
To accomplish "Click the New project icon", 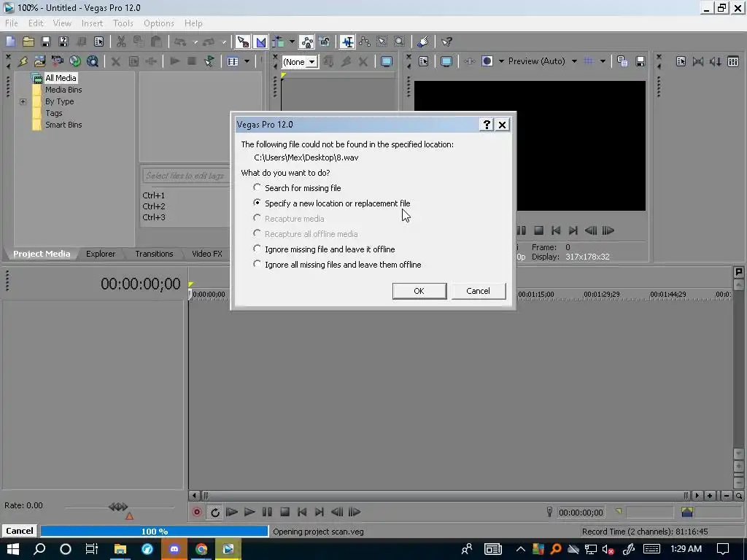I will 10,42.
